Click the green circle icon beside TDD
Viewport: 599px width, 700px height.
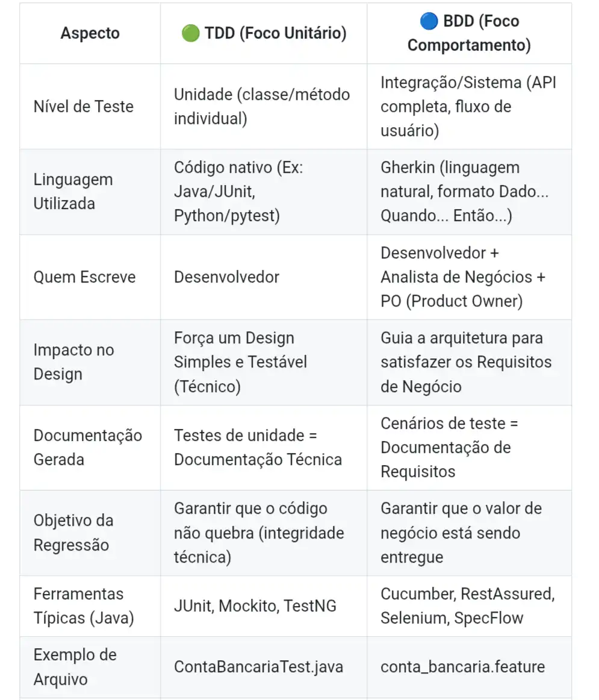pos(190,33)
